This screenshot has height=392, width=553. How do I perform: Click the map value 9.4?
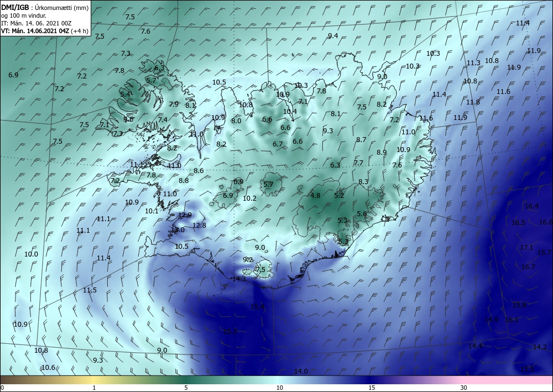(333, 35)
